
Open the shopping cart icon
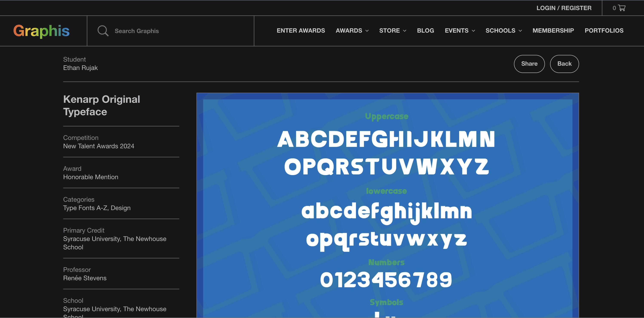622,8
